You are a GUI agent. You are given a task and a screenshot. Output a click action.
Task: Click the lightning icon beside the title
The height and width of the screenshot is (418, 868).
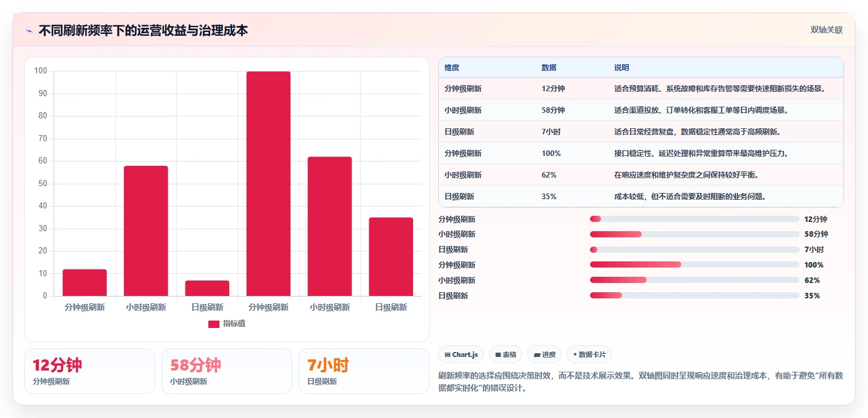click(30, 31)
